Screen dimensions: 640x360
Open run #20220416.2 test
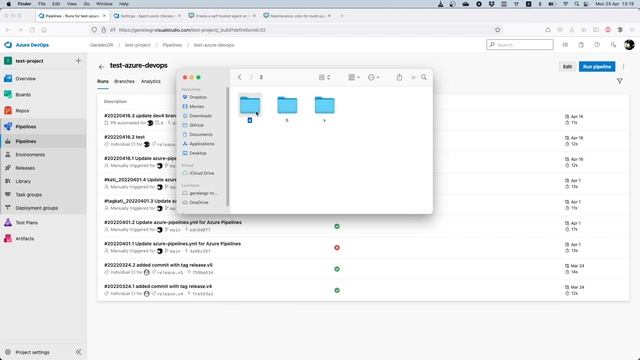124,137
